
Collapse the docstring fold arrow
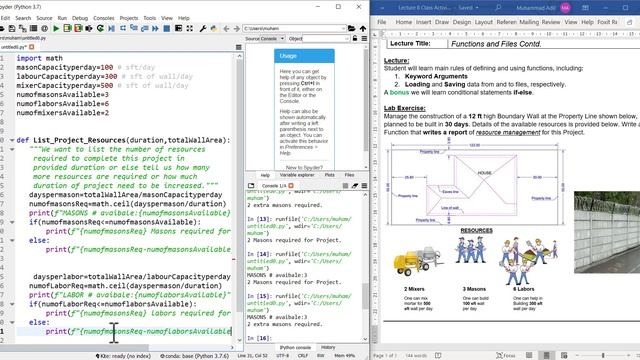(x=12, y=149)
